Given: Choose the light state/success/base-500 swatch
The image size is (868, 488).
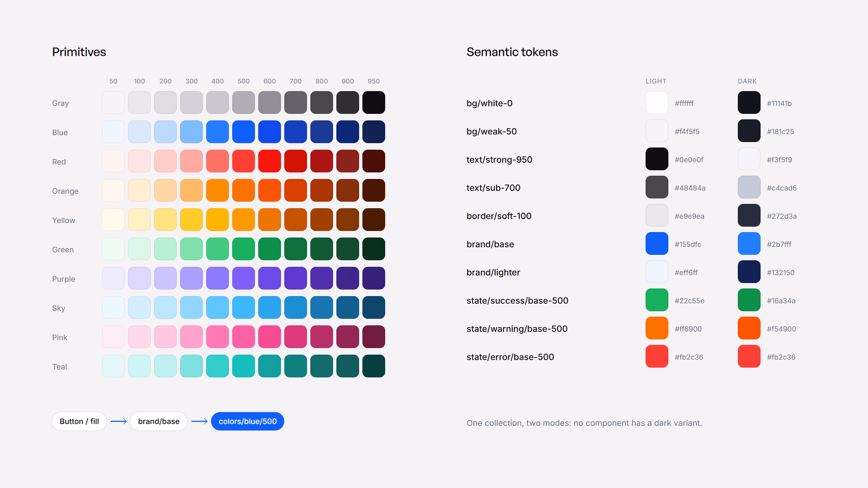Looking at the screenshot, I should tap(657, 300).
